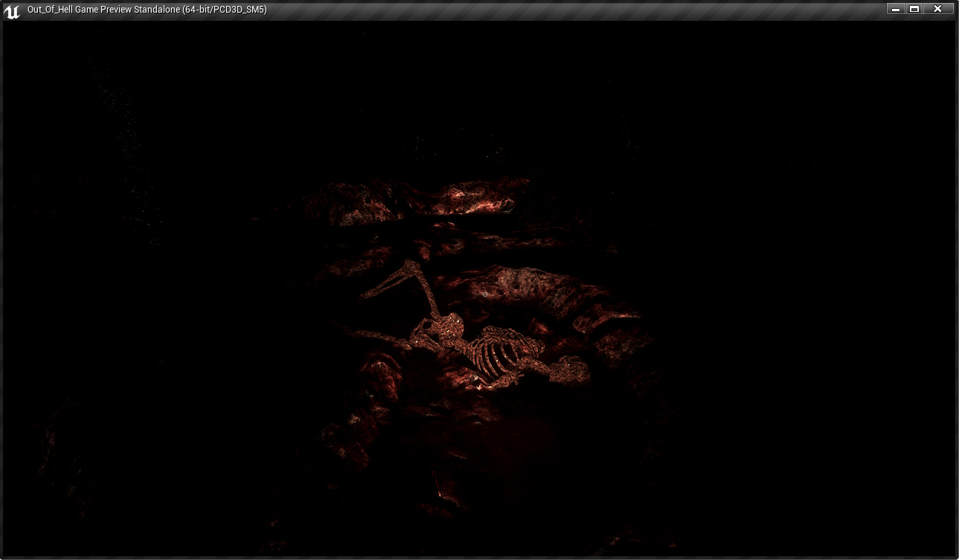Maximize the game preview window
The width and height of the screenshot is (959, 560).
pyautogui.click(x=914, y=9)
